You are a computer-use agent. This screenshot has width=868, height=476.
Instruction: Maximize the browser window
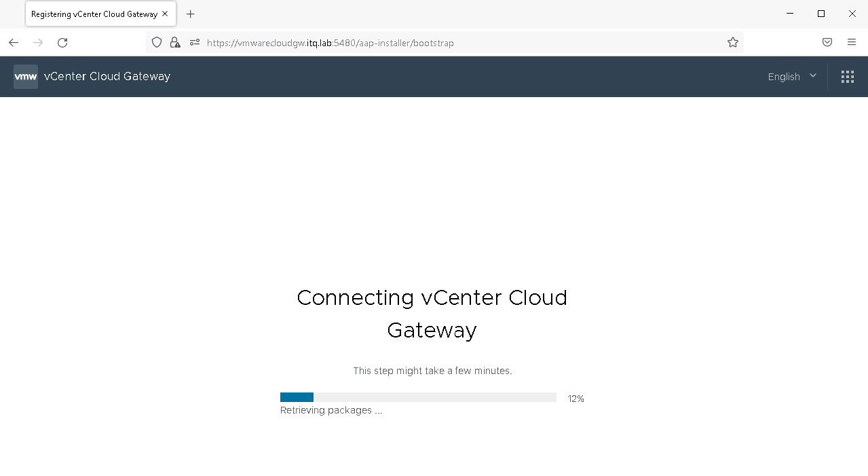tap(820, 14)
